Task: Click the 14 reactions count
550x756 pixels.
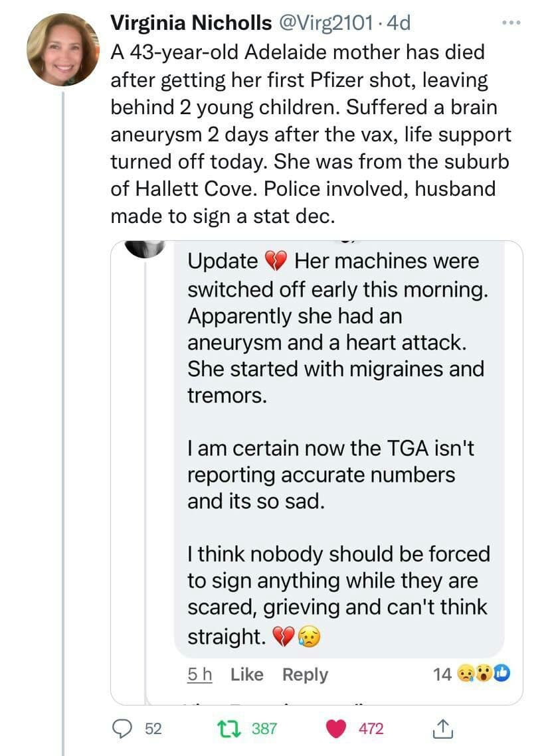Action: pos(442,675)
